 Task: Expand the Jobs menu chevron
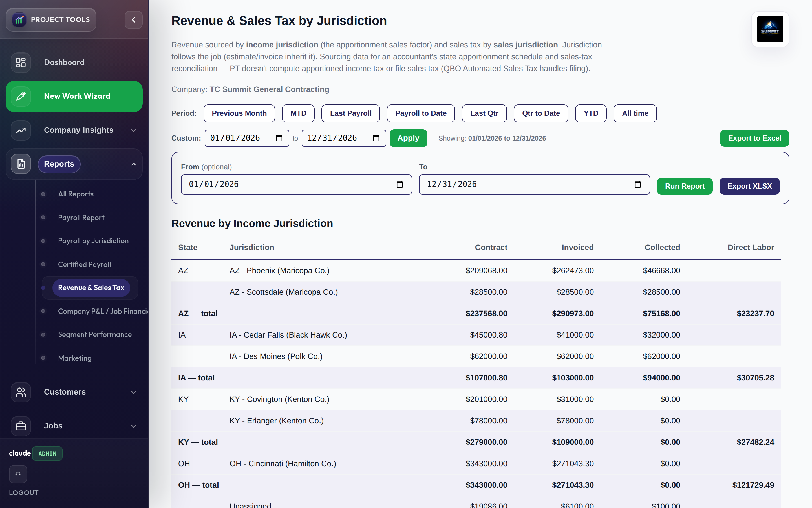(x=134, y=426)
